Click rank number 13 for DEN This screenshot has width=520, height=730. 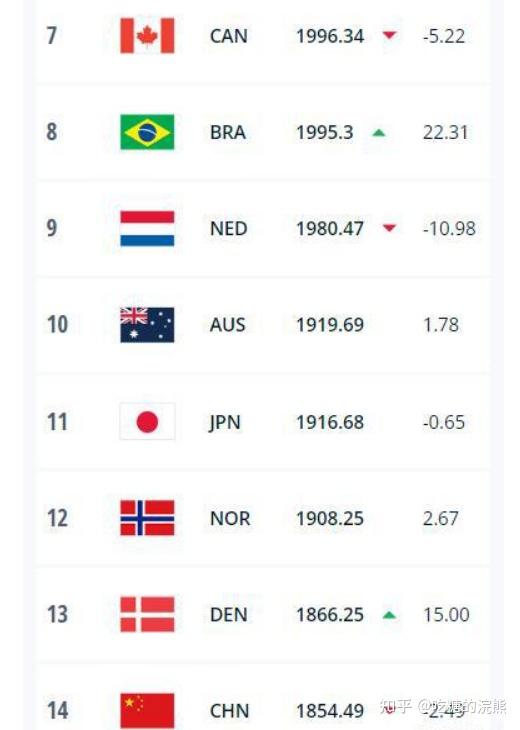(x=57, y=615)
